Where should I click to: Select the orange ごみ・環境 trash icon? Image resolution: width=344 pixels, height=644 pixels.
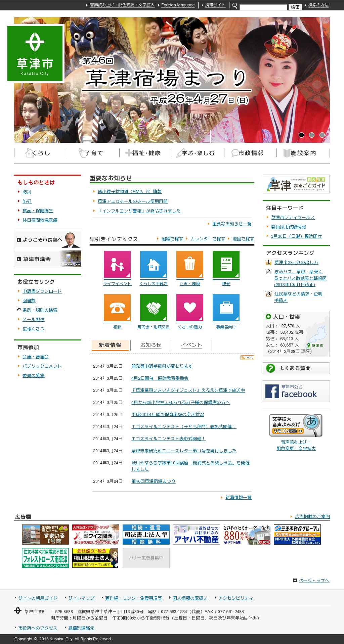[190, 264]
